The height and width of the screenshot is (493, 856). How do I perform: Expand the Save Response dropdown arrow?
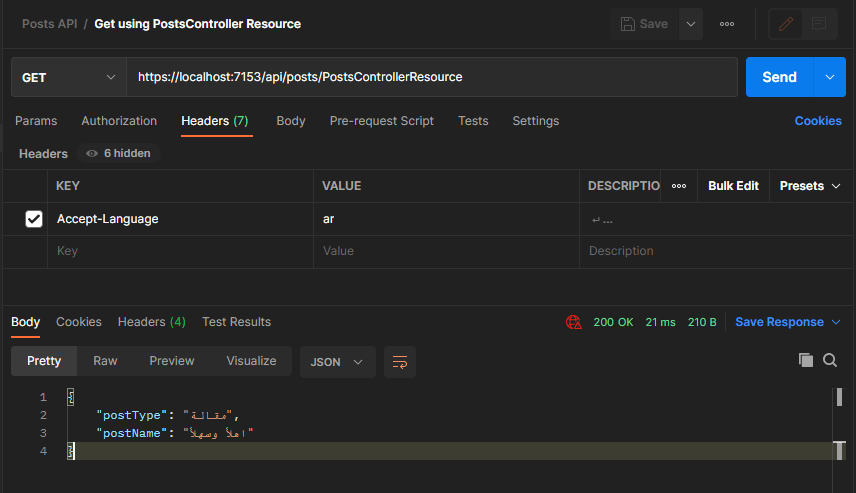point(836,322)
